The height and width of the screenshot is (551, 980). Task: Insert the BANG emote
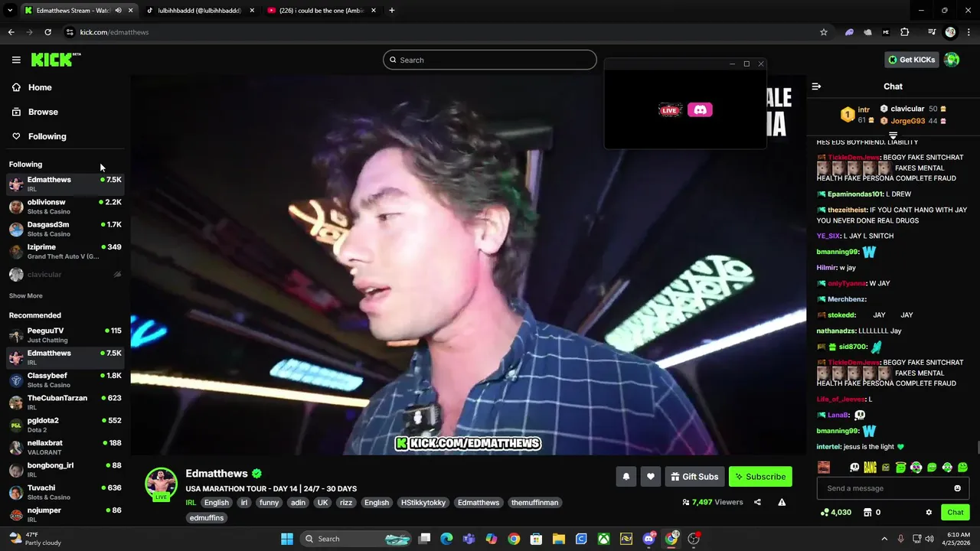pyautogui.click(x=870, y=468)
